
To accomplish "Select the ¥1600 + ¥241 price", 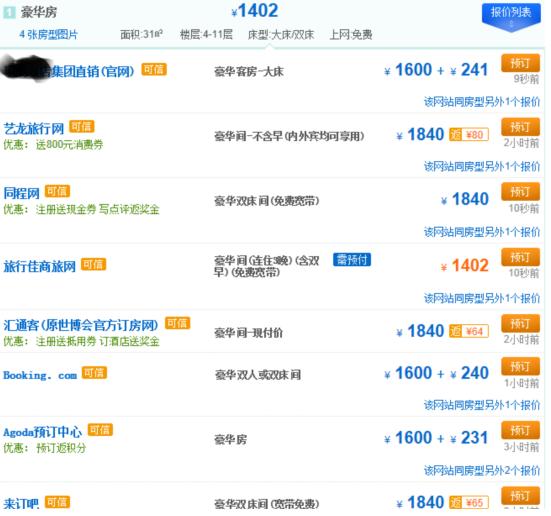I will pos(436,70).
